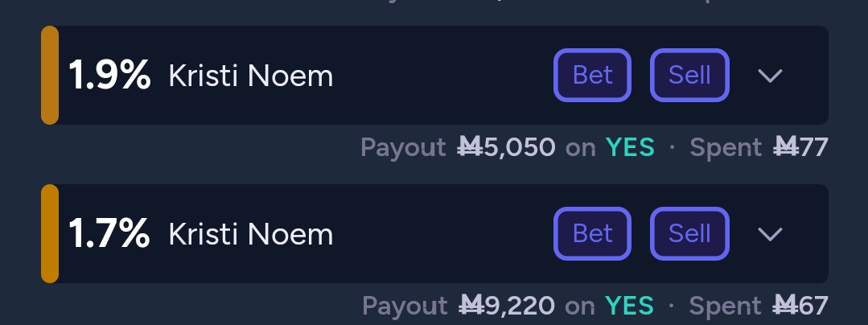Select the 1.7% probability value
This screenshot has height=325, width=868.
point(109,233)
